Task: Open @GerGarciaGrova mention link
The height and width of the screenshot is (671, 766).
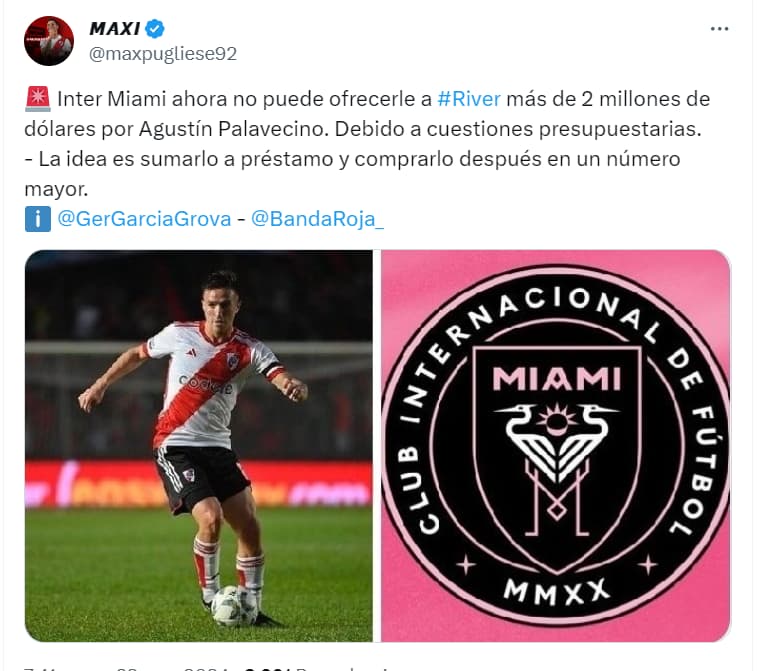Action: click(x=144, y=219)
